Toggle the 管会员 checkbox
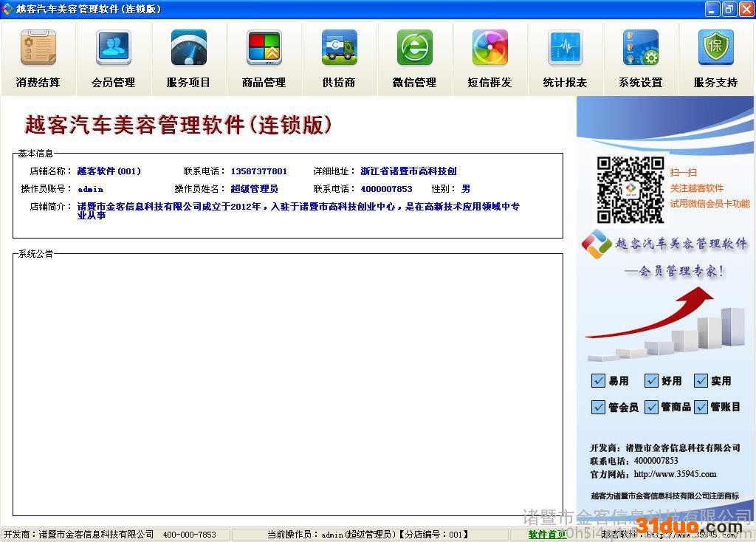Viewport: 756px width, 542px height. 599,407
